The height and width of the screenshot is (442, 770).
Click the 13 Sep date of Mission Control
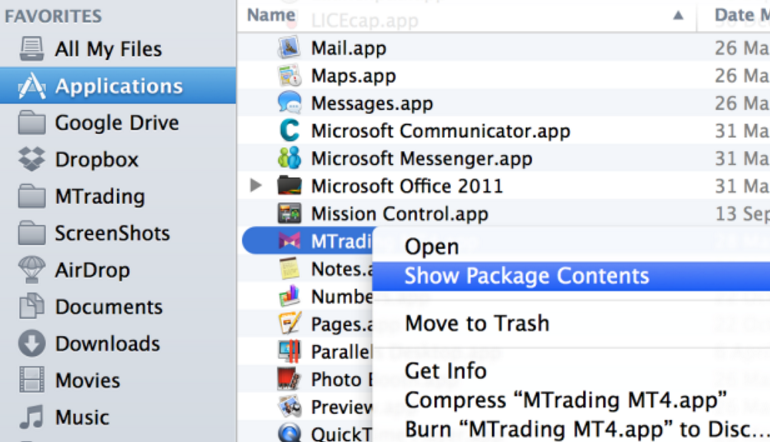pos(742,214)
